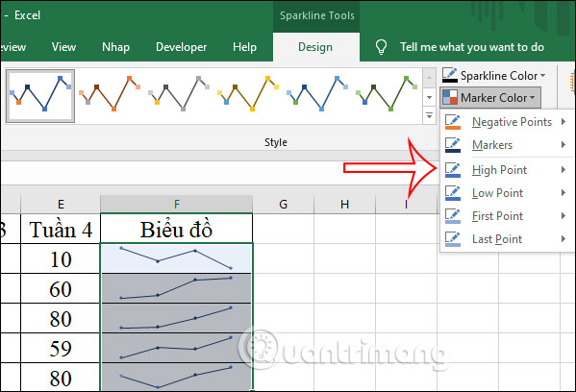Click the Sparkline Color pen icon
Screen dimensions: 576x392
coord(450,75)
